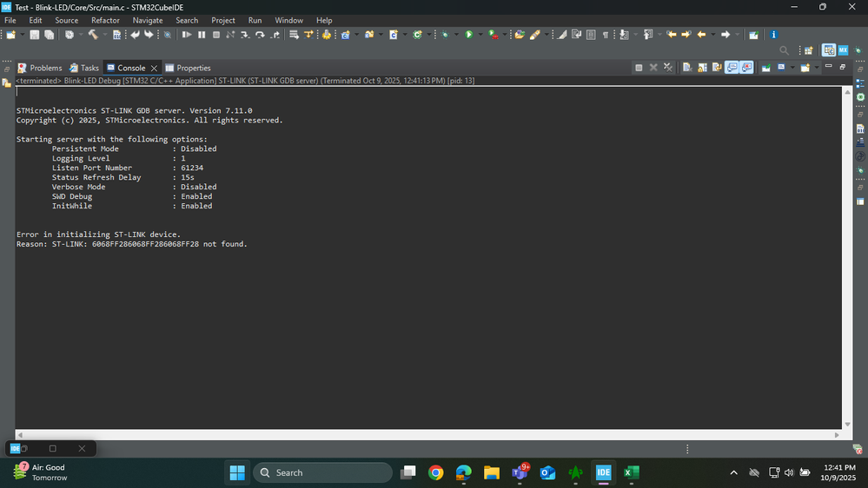
Task: Toggle Show Whitespace Characters pilcrow icon
Action: tap(606, 35)
